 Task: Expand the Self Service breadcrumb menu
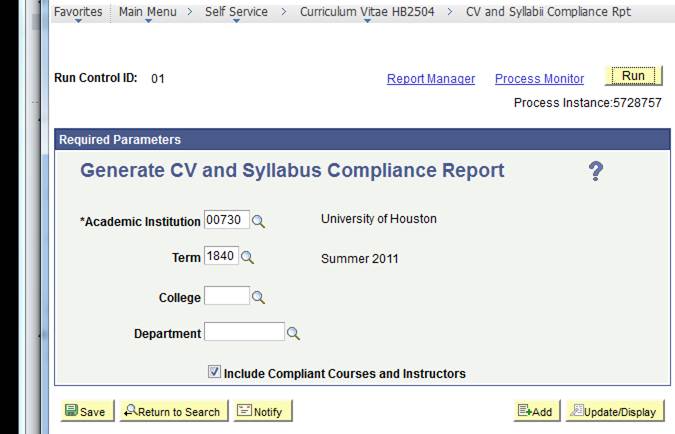click(236, 12)
